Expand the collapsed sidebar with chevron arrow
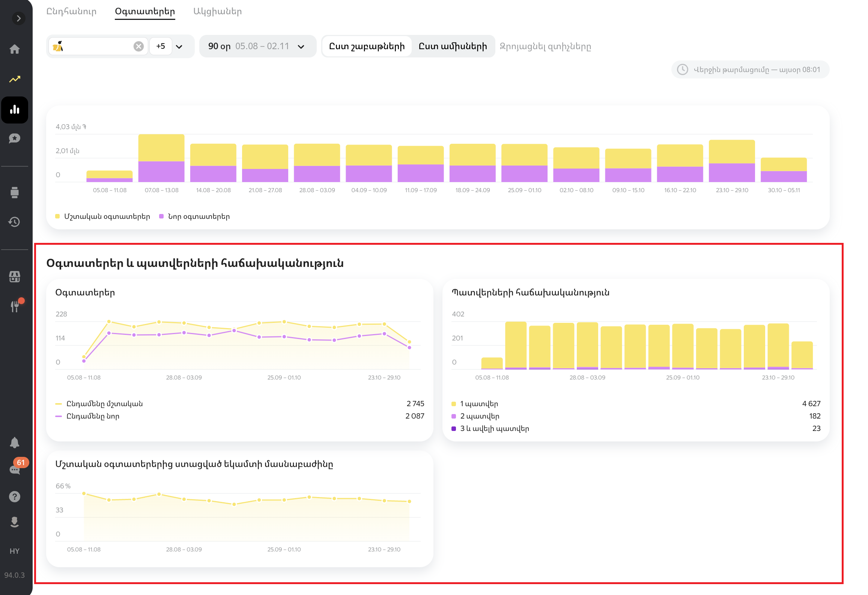The width and height of the screenshot is (868, 595). point(18,18)
